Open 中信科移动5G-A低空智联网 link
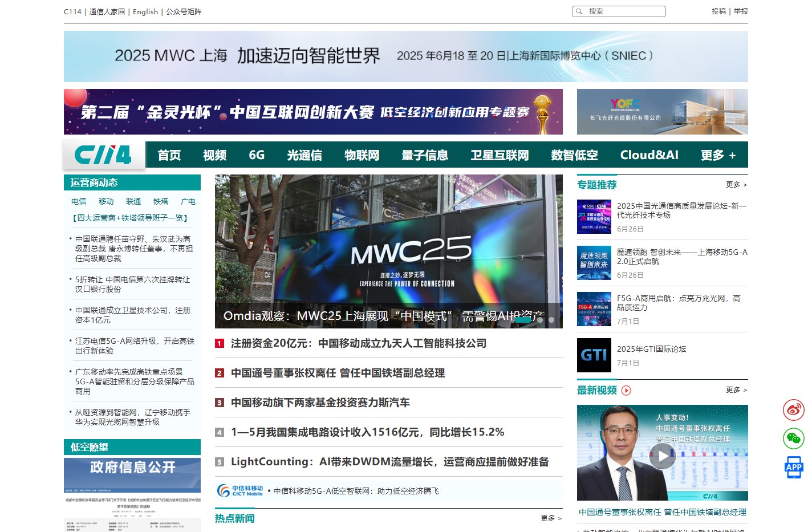The image size is (812, 532). [356, 491]
